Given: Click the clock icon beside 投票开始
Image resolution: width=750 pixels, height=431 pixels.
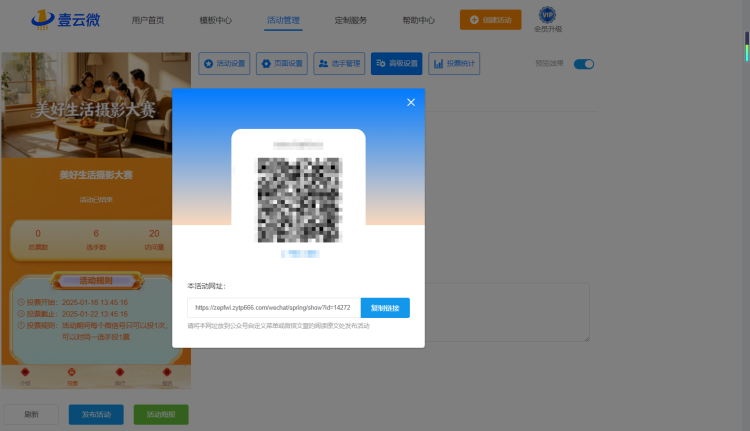Looking at the screenshot, I should tap(21, 302).
